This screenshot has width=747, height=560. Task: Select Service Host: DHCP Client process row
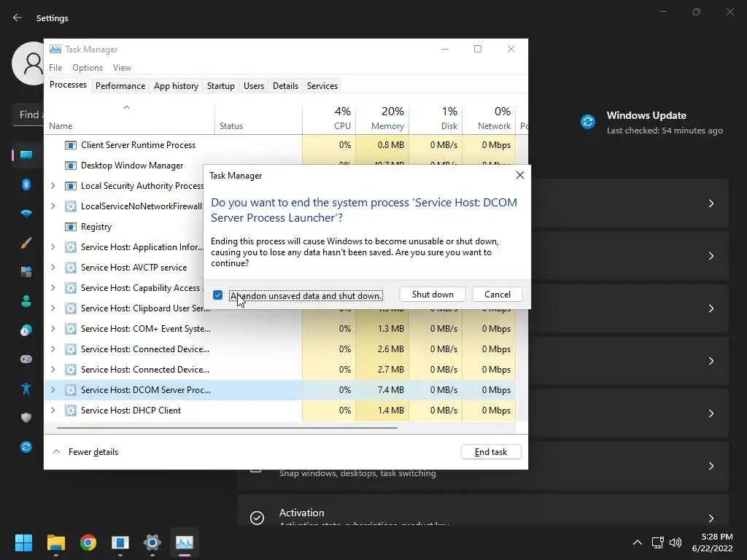[x=279, y=411]
